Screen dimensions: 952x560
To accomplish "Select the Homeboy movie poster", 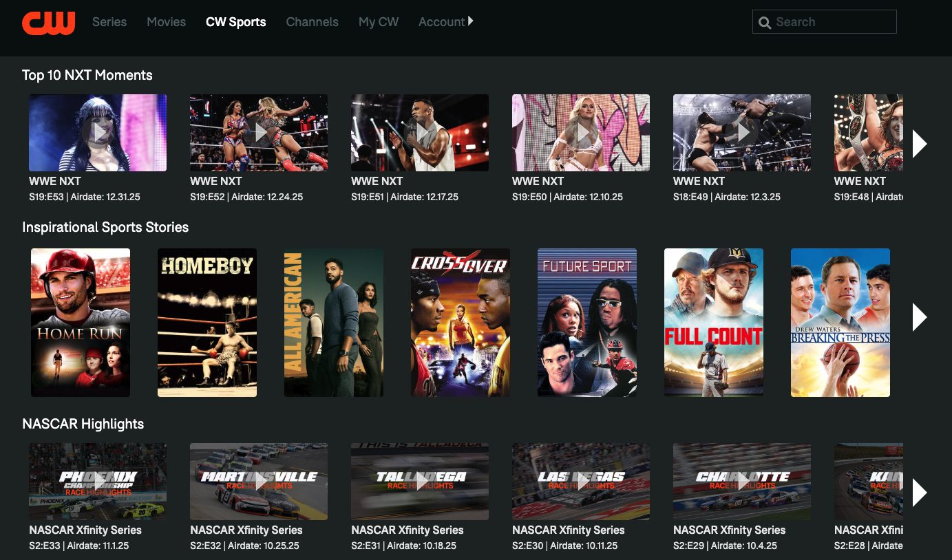I will (207, 322).
